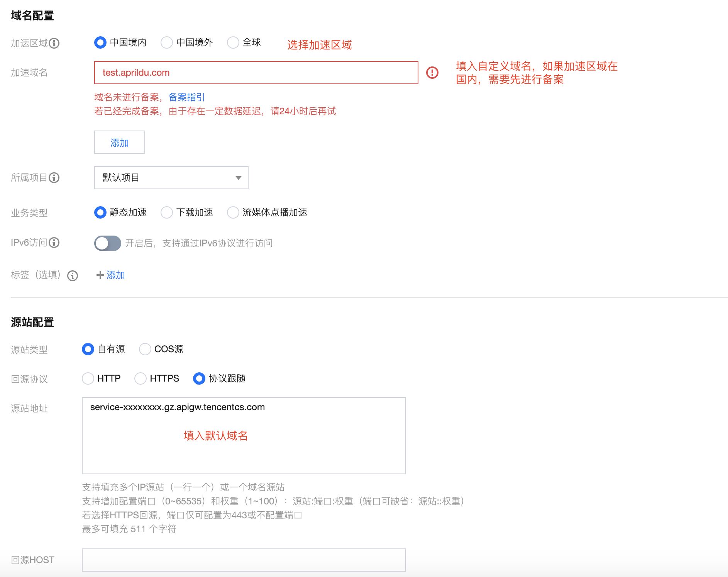Image resolution: width=728 pixels, height=577 pixels.
Task: Click the 加速域名 input field
Action: pos(256,73)
